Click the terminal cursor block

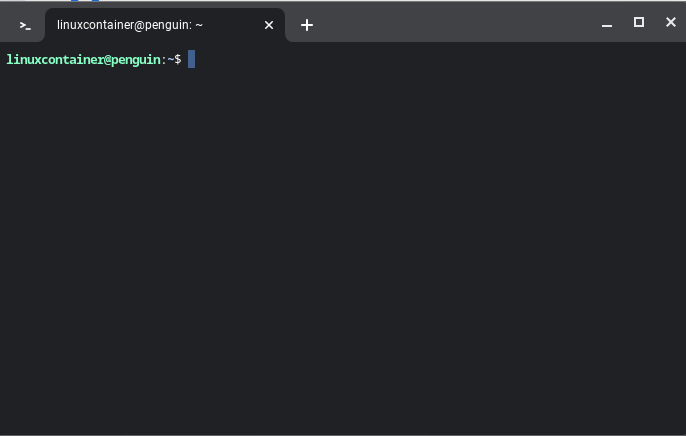click(191, 59)
